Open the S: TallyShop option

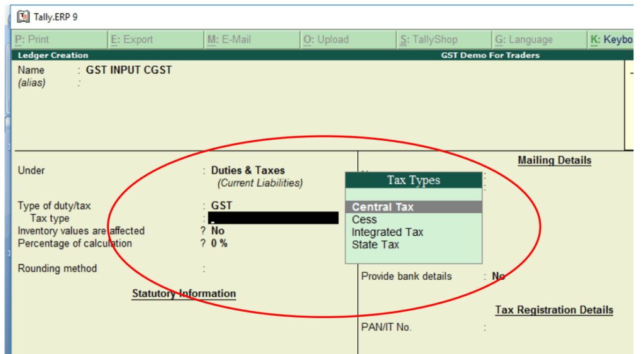pyautogui.click(x=444, y=40)
